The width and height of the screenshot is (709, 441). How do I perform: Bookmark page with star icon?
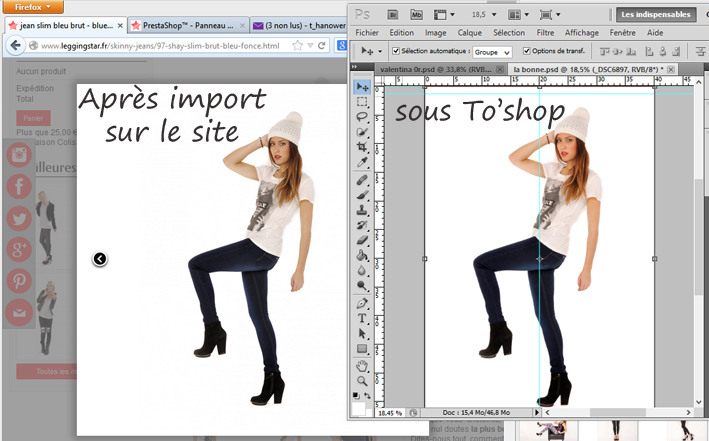297,45
